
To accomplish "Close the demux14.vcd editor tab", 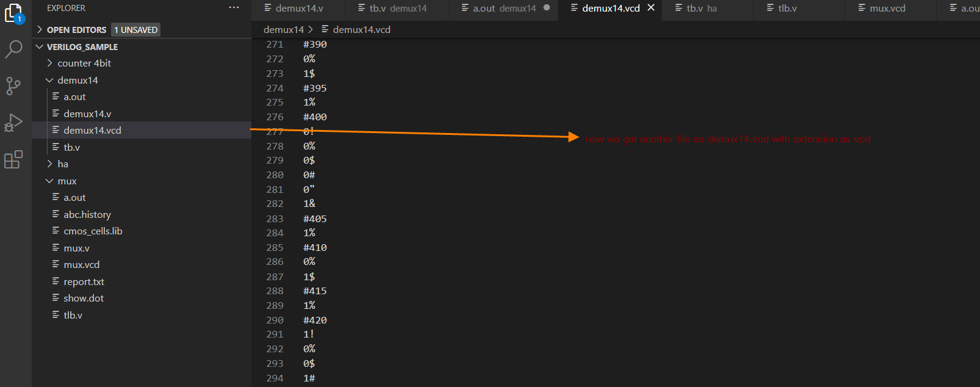I will [651, 8].
